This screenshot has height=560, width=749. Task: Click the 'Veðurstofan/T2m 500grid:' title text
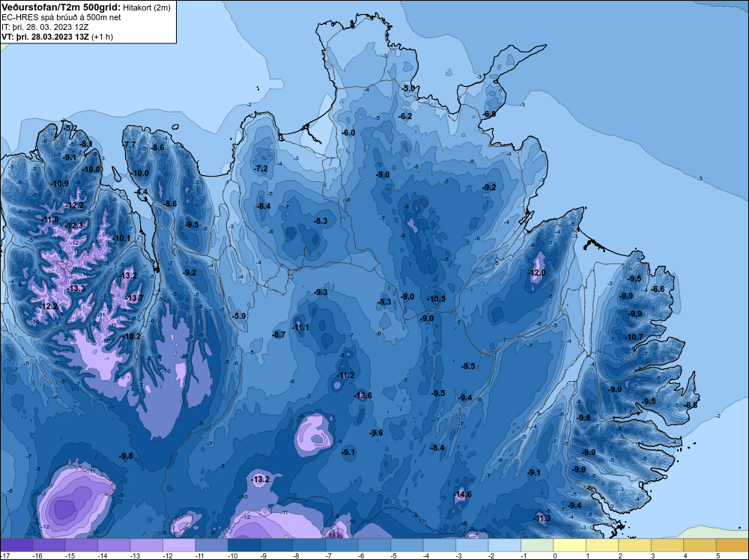click(x=61, y=7)
